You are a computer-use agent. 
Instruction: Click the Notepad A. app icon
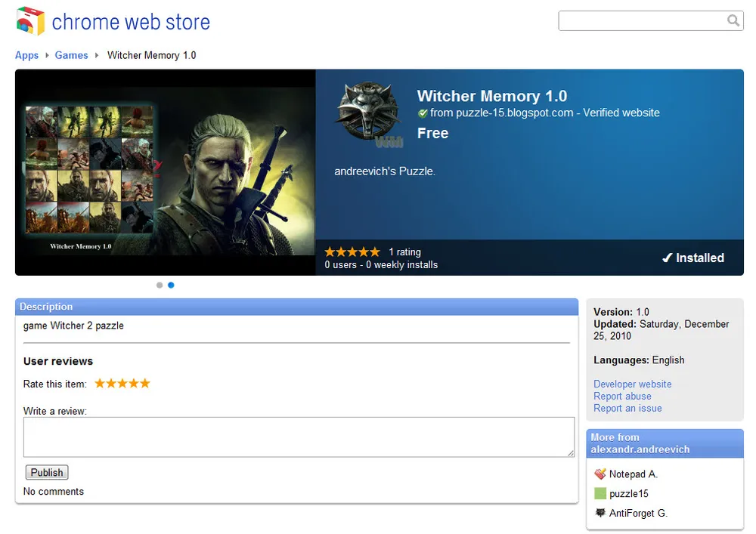600,474
